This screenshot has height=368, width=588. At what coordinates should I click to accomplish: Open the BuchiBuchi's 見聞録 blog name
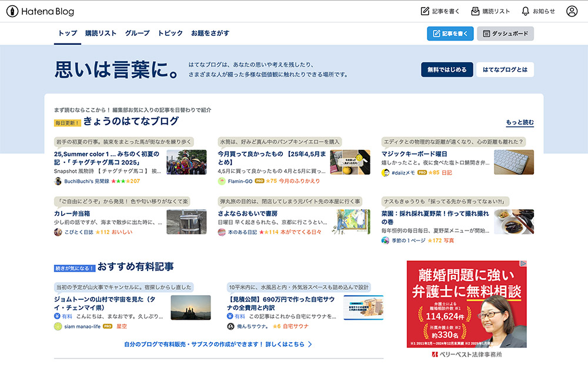pos(86,182)
